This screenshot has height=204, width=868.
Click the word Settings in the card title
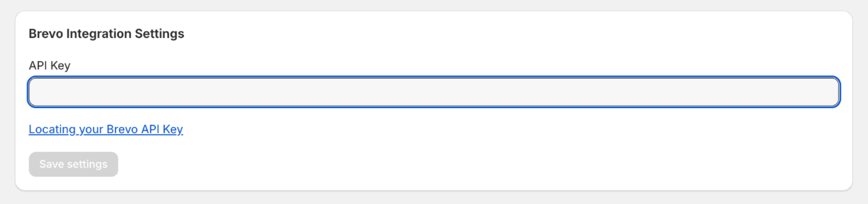pyautogui.click(x=159, y=34)
